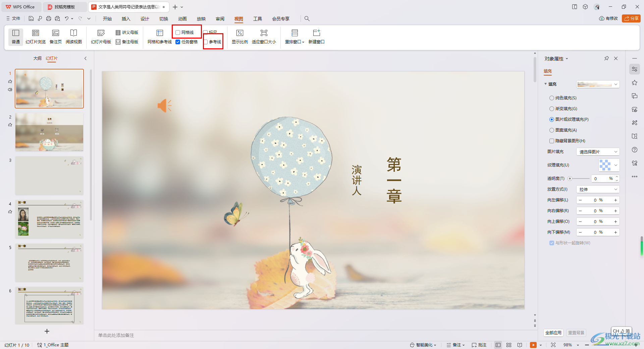The height and width of the screenshot is (349, 644).
Task: Click the Reset Background button
Action: click(576, 333)
